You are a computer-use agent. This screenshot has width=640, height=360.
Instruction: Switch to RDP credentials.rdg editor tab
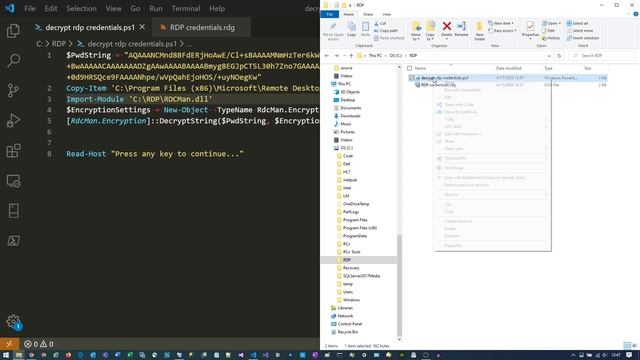tap(201, 28)
